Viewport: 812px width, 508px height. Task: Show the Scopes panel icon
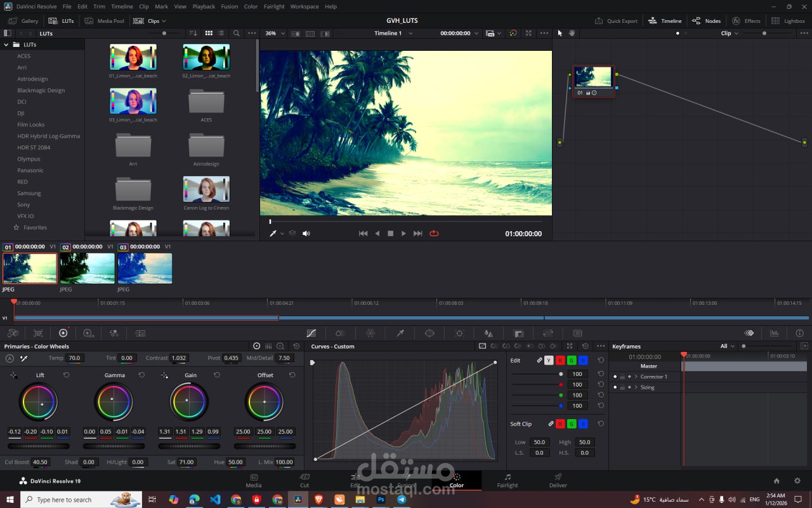[774, 333]
